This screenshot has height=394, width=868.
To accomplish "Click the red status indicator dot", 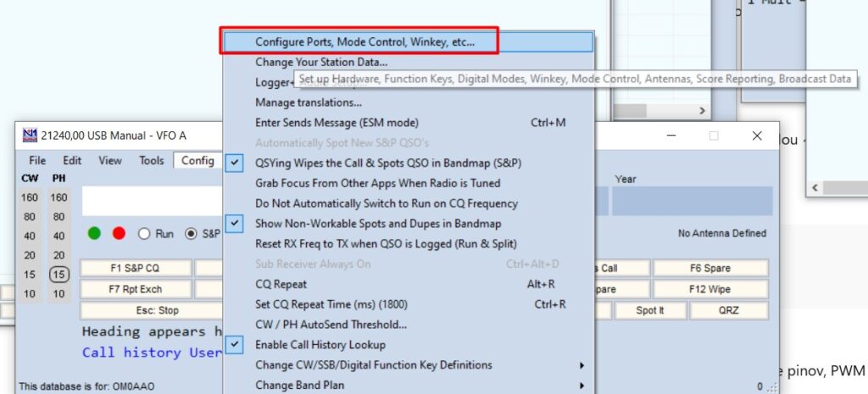I will tap(119, 233).
